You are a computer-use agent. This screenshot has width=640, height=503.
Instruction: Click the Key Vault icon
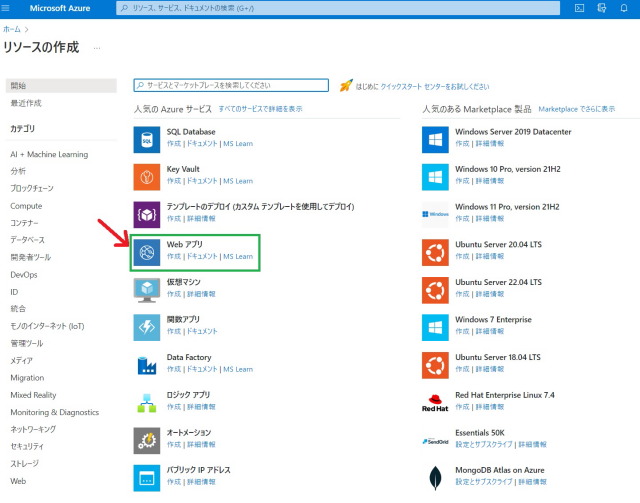147,177
